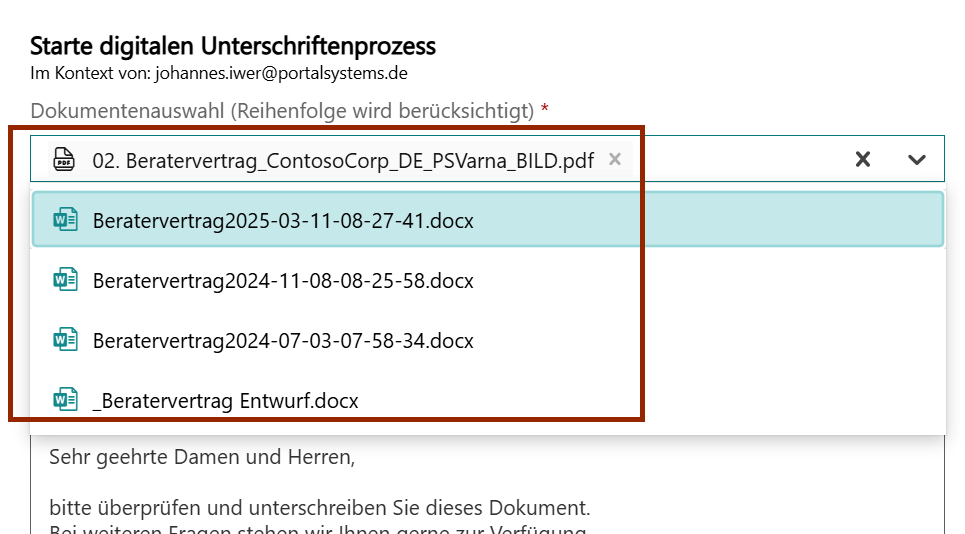This screenshot has width=965, height=534.
Task: Focus the document selection combo box field
Action: tap(740, 159)
